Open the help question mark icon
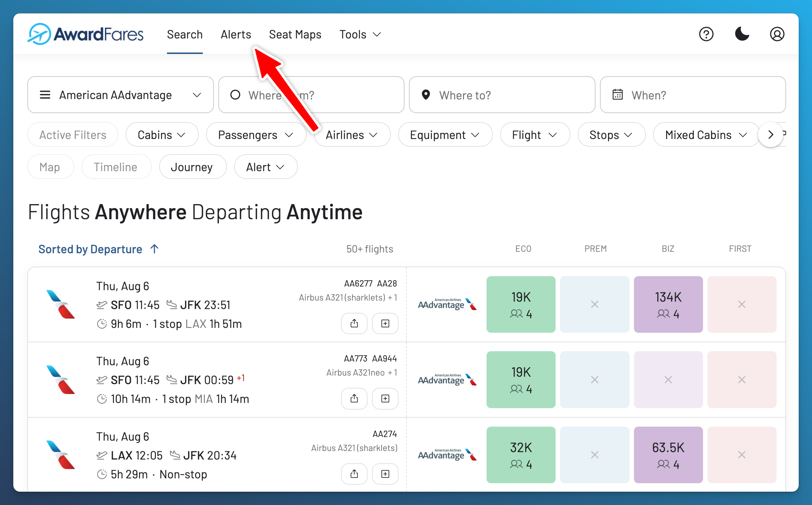This screenshot has width=812, height=505. coord(706,34)
